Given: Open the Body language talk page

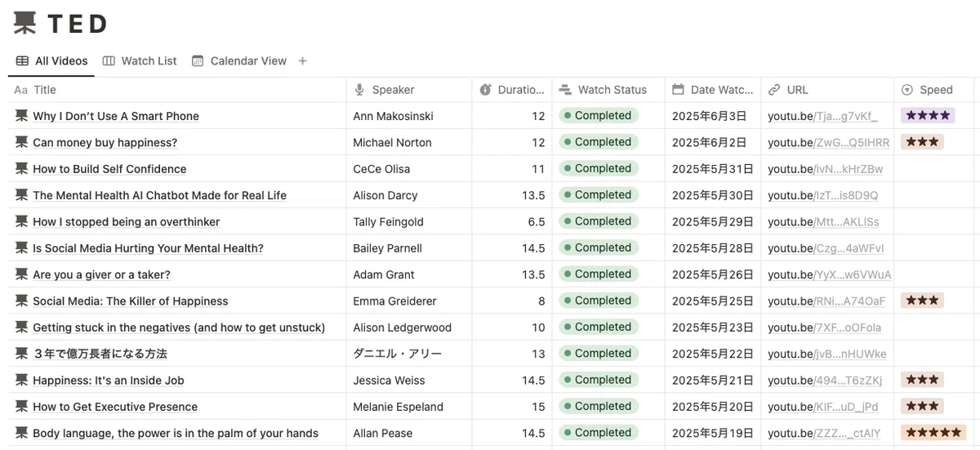Looking at the screenshot, I should point(176,433).
